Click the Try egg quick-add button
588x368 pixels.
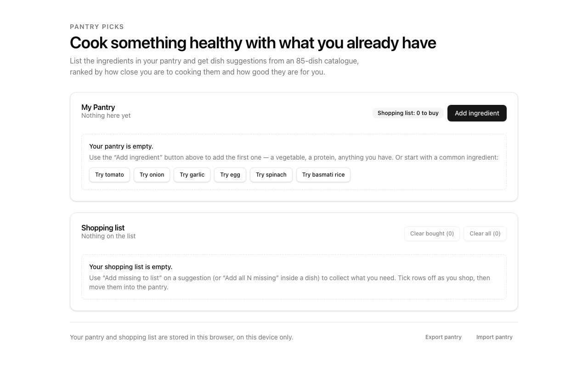click(x=230, y=175)
